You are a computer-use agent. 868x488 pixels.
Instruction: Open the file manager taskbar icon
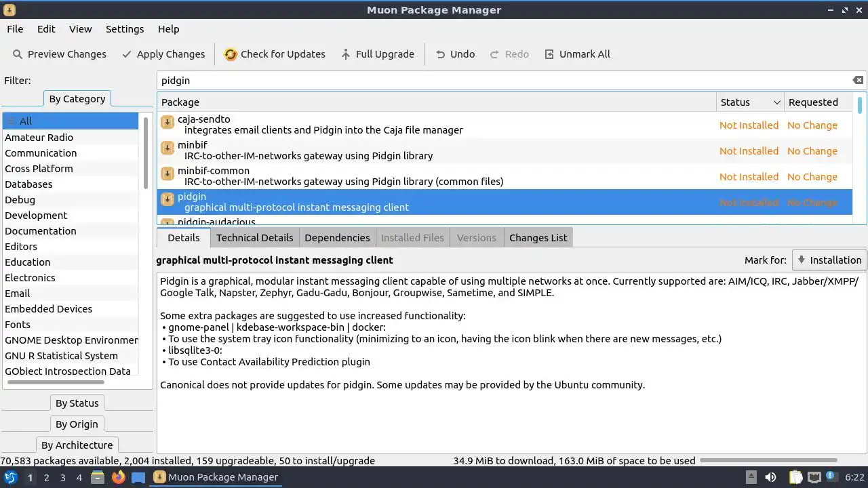click(97, 477)
